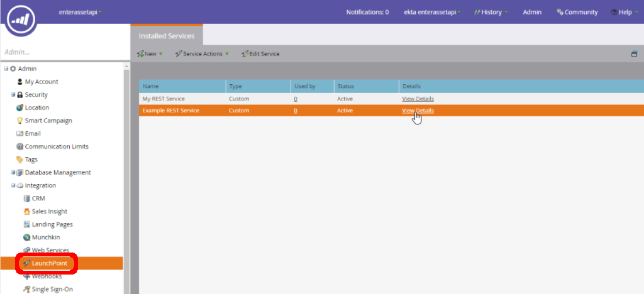Click the window restore icon at toolbar right
The image size is (644, 294).
tap(634, 54)
